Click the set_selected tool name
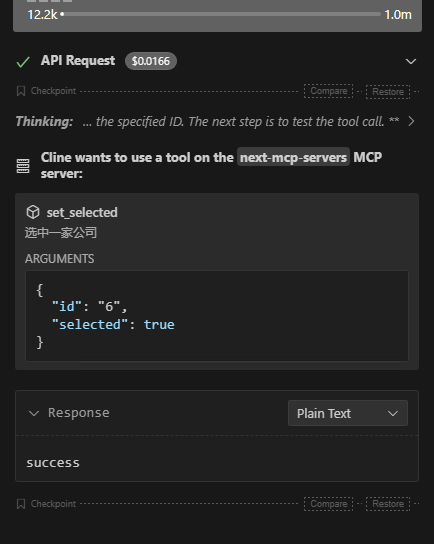The height and width of the screenshot is (544, 434). (82, 212)
